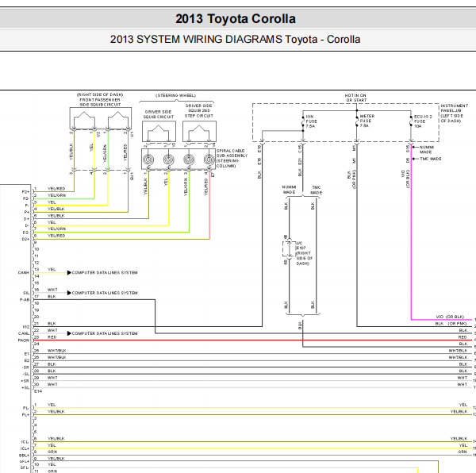Click the arrow beside CANH Computer Data Lines System
The width and height of the screenshot is (476, 473).
pos(69,273)
